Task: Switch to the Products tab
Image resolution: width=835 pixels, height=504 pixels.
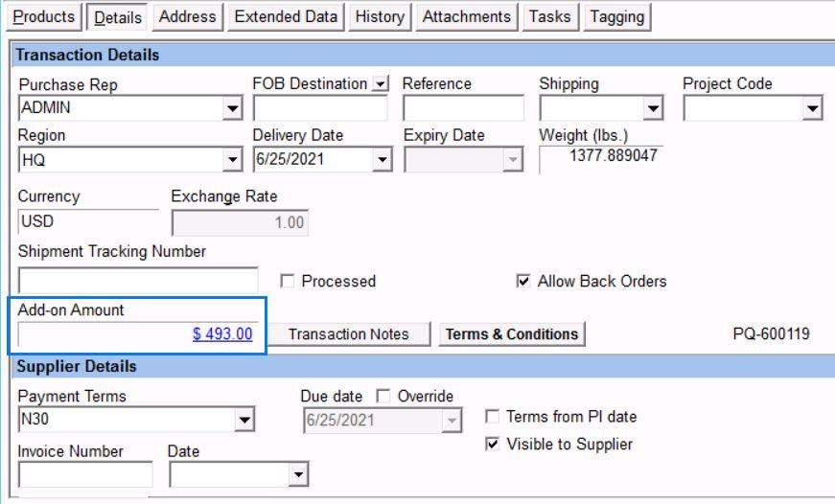Action: [43, 17]
